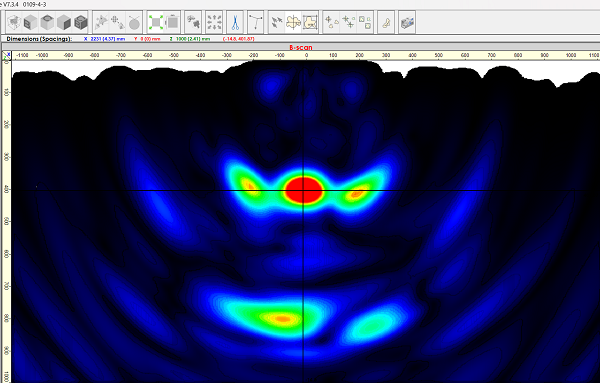Select the blue scissors cut tool
This screenshot has height=383, width=600.
click(x=235, y=22)
